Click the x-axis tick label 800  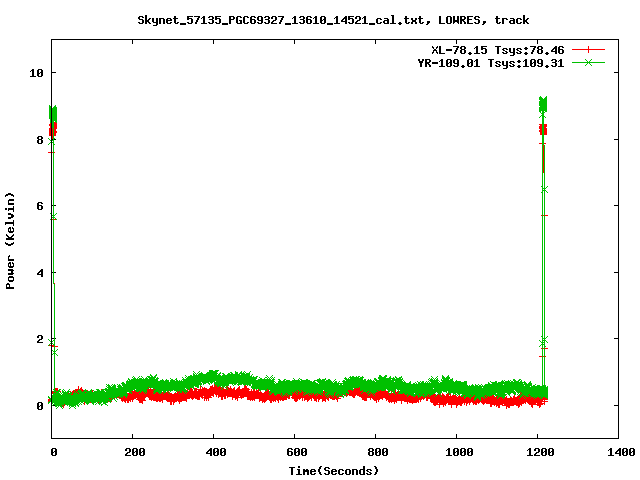coord(377,452)
